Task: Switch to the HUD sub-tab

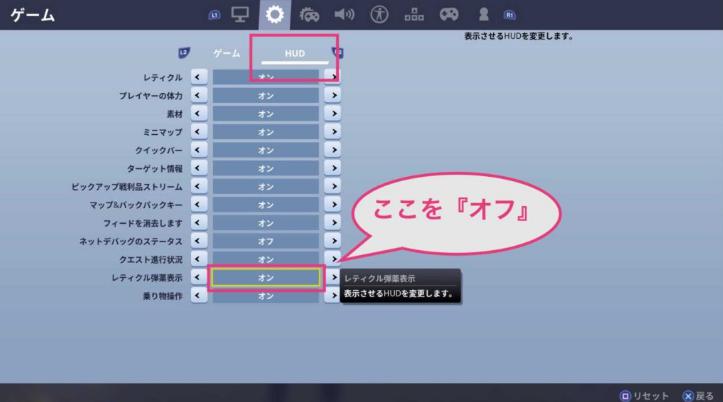Action: (295, 53)
